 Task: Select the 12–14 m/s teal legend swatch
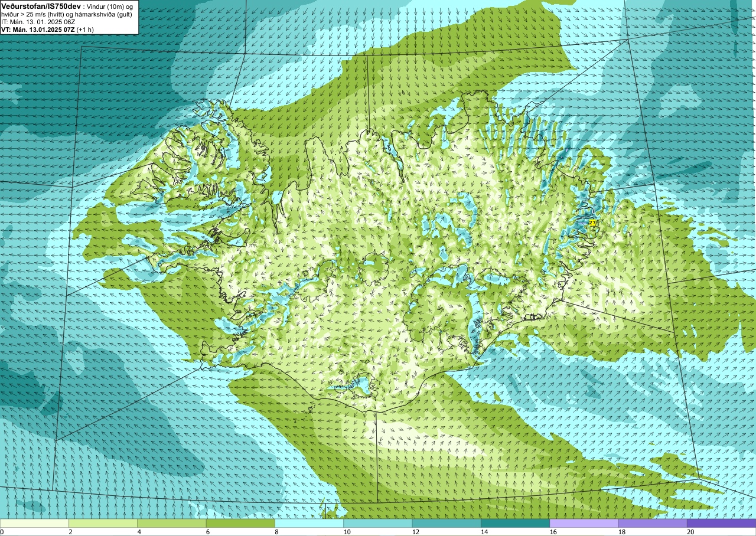(x=447, y=523)
